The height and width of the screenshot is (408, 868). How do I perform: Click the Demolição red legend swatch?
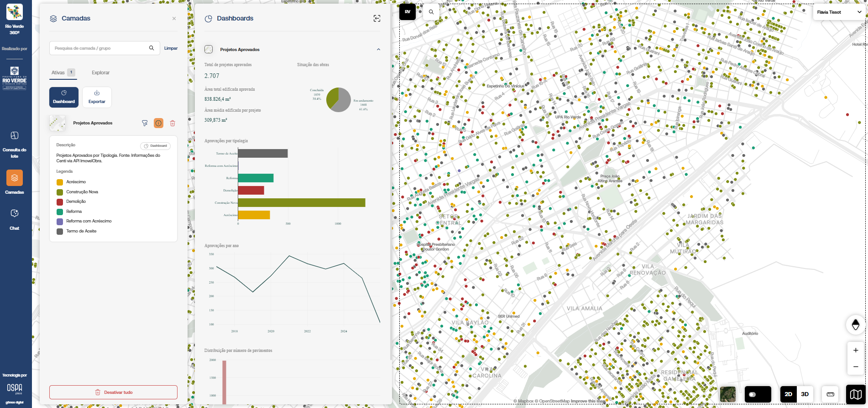60,202
